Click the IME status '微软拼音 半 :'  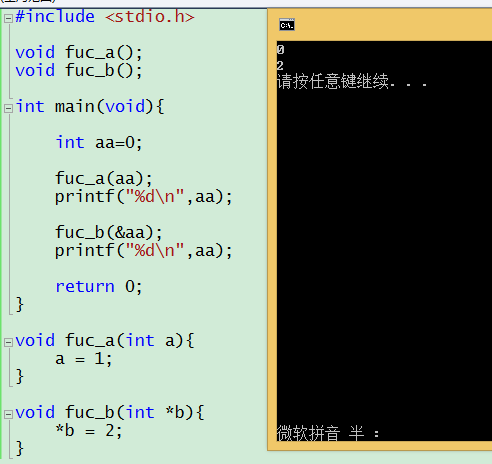coord(328,433)
